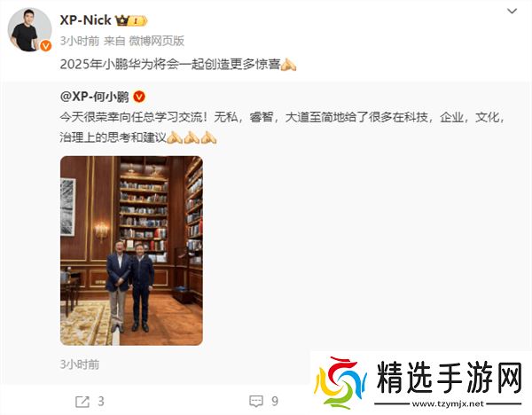The height and width of the screenshot is (415, 532).
Task: Click the 3小时前 timestamp near username
Action: [80, 41]
